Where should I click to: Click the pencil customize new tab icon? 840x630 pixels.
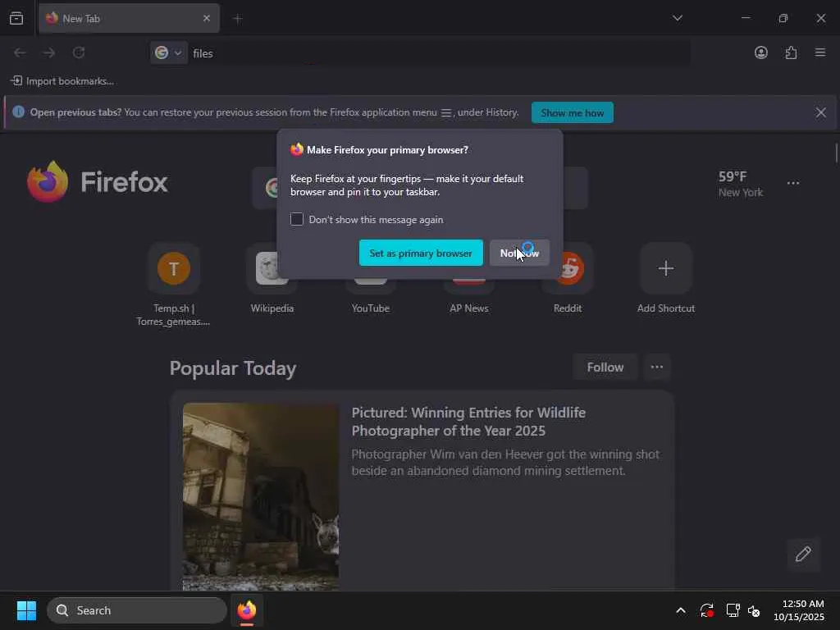coord(803,554)
